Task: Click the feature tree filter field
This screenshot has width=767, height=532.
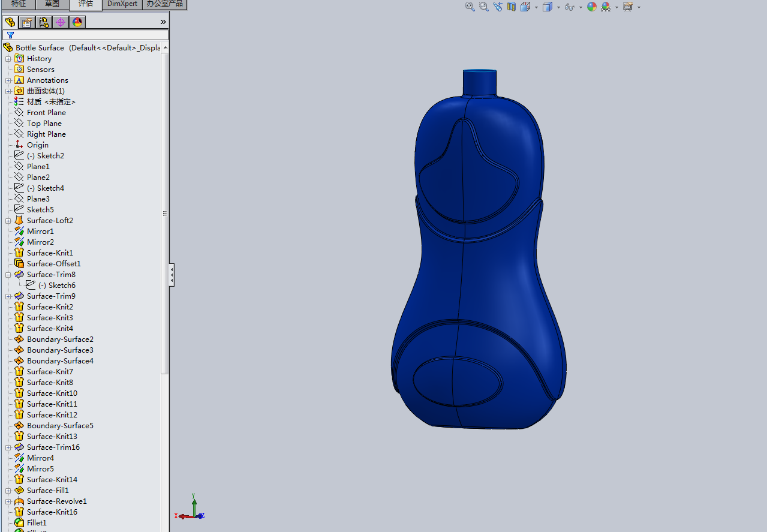Action: coord(85,35)
